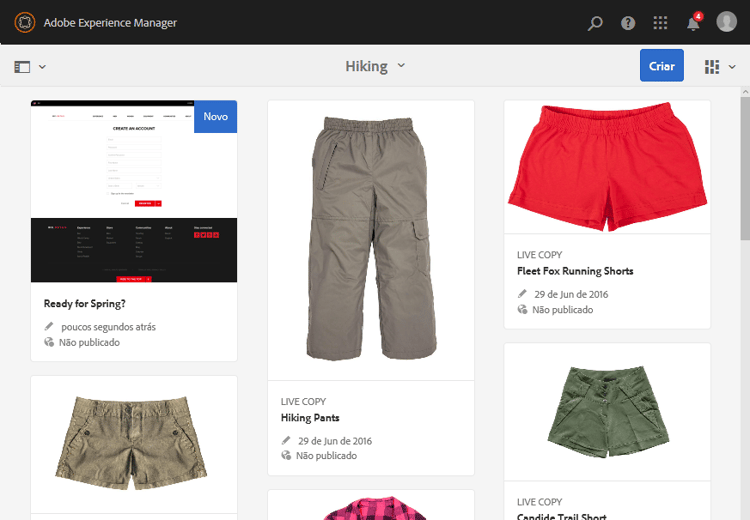
Task: Click 'Não publicado' on Fleet Fox card
Action: (562, 310)
